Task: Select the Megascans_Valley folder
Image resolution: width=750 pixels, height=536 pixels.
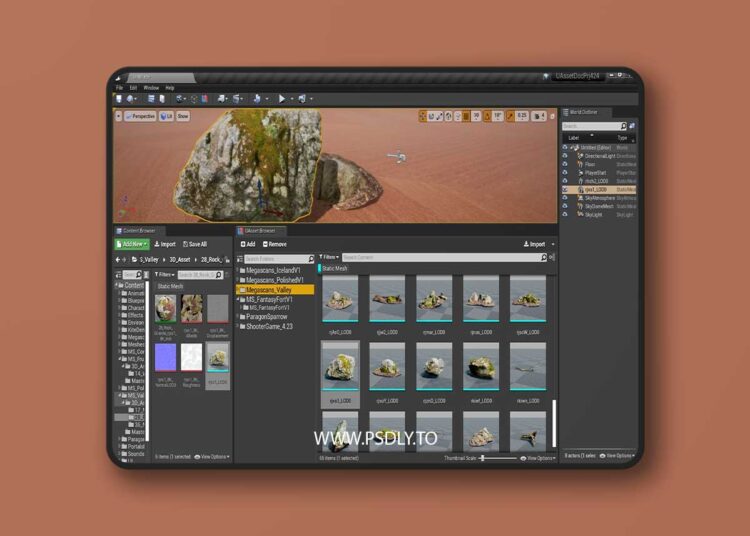Action: pos(274,289)
